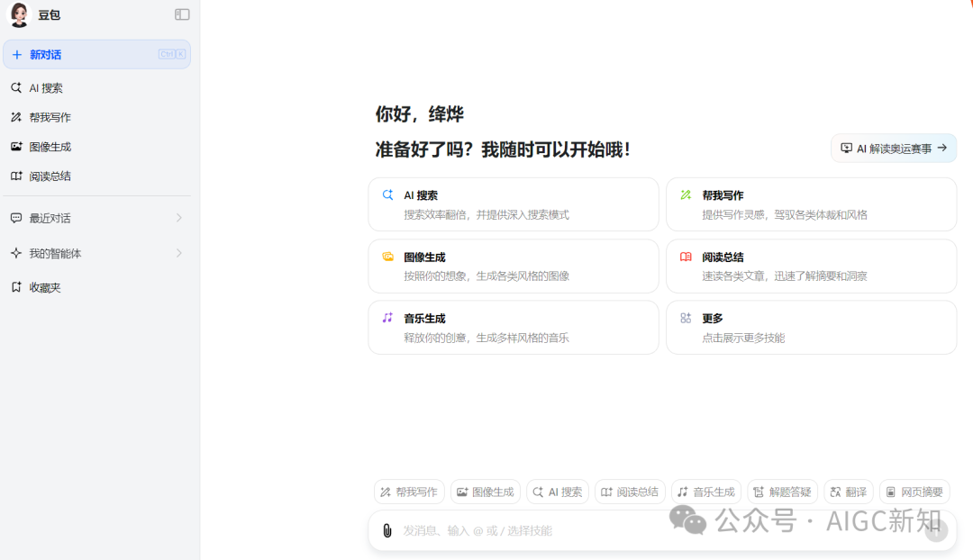The width and height of the screenshot is (973, 560).
Task: Click the red book icon on 阅读总结 card
Action: [x=686, y=256]
